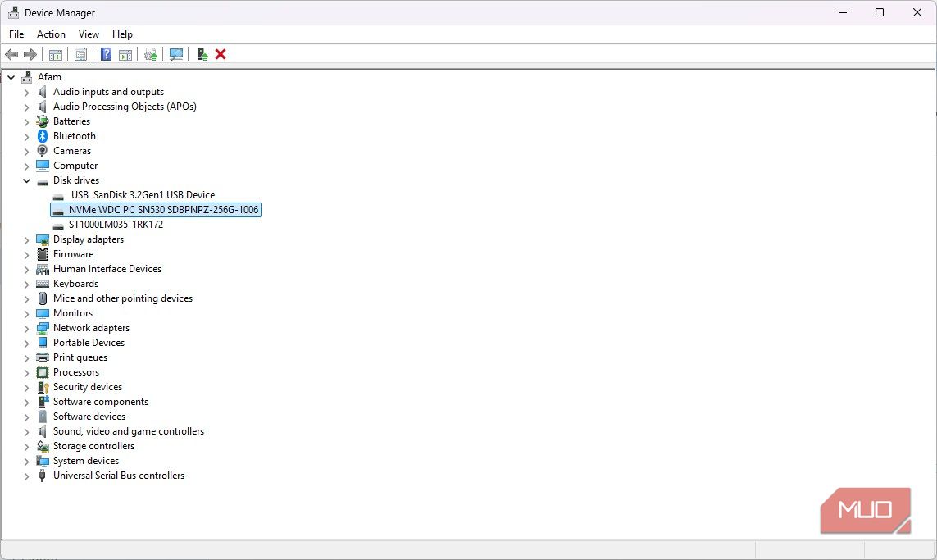
Task: Expand the Human Interface Devices category
Action: [26, 269]
